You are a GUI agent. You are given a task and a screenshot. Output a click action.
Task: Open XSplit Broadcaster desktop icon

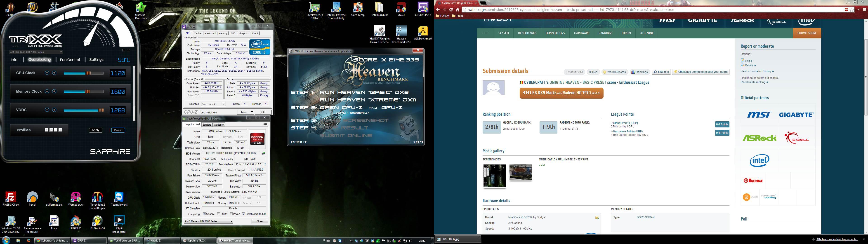tap(119, 224)
